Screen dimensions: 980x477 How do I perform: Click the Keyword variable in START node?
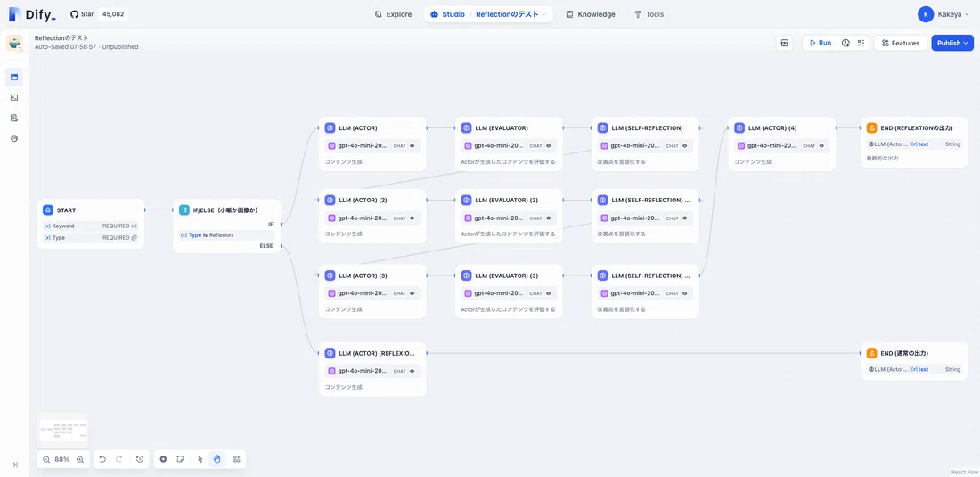pos(90,226)
